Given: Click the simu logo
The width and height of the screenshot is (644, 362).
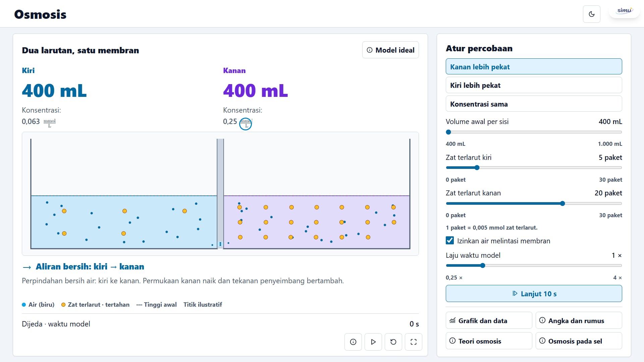Looking at the screenshot, I should (624, 11).
